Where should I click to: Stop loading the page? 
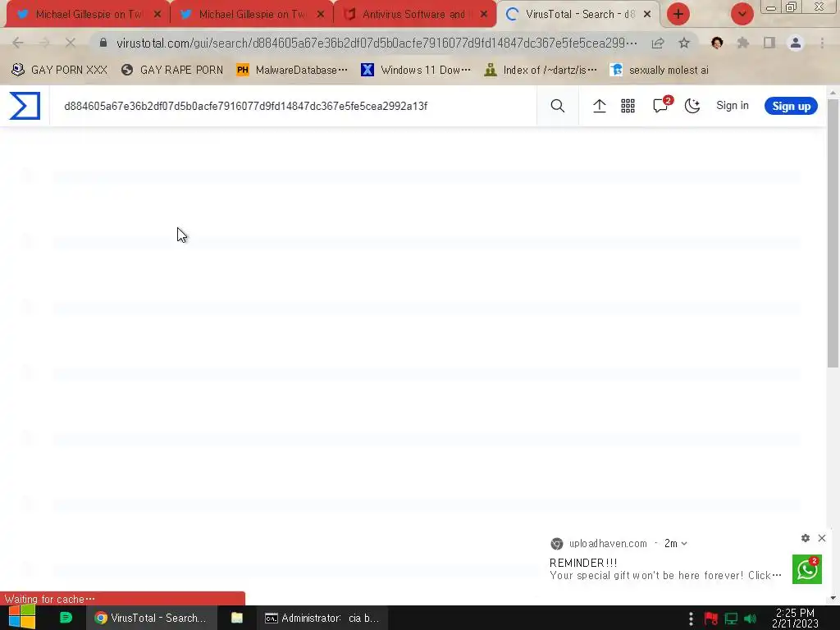(x=71, y=43)
